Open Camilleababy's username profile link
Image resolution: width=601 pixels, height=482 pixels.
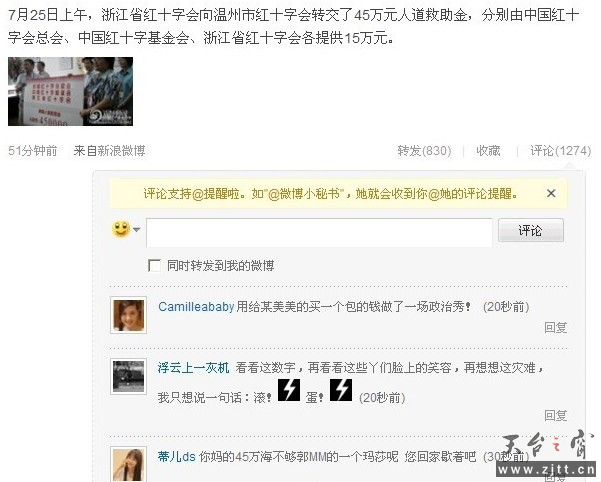coord(196,307)
